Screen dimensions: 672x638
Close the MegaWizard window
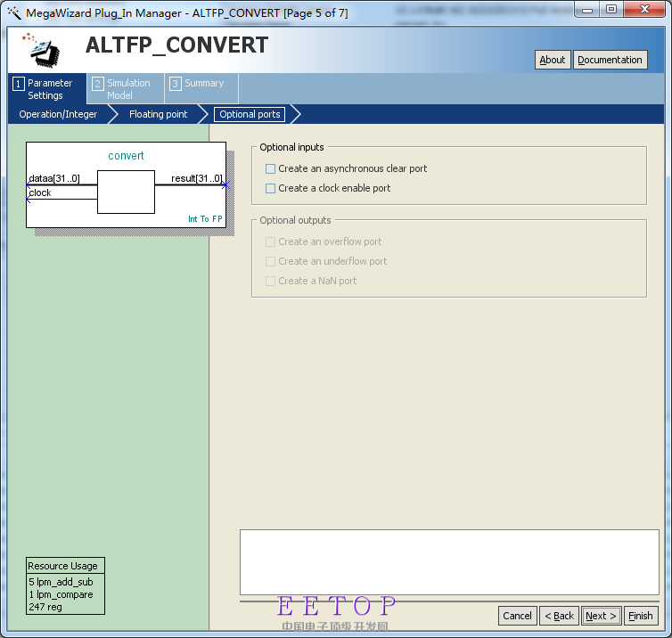pyautogui.click(x=644, y=10)
